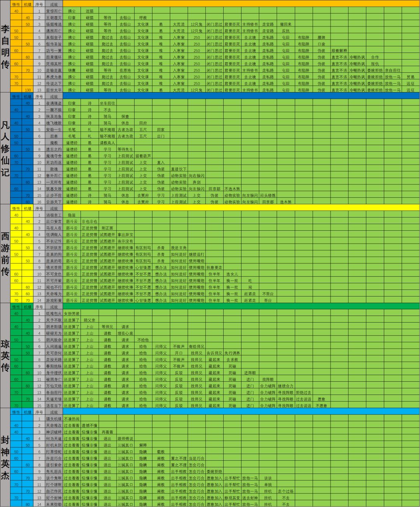420x507 pixels.
Task: Select the 亲自前往 cell
Action: [393, 71]
